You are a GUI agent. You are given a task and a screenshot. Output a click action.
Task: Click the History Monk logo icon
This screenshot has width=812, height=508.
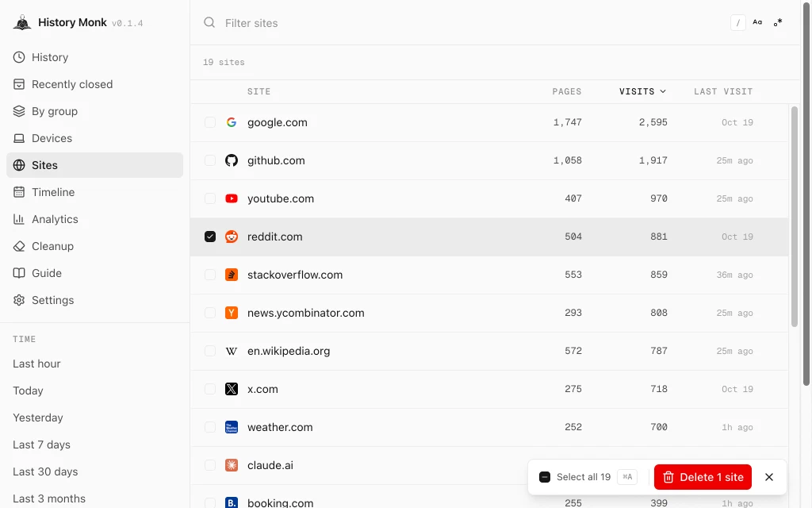pos(21,23)
